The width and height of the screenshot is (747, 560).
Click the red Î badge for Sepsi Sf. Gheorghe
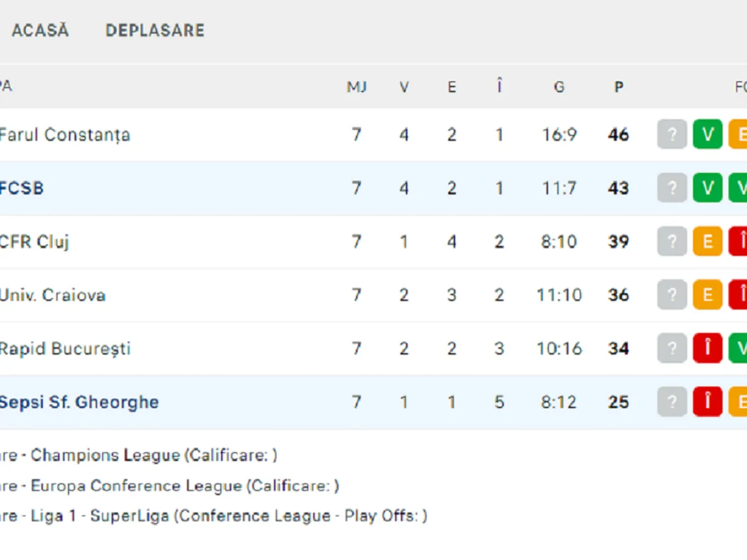click(x=708, y=402)
